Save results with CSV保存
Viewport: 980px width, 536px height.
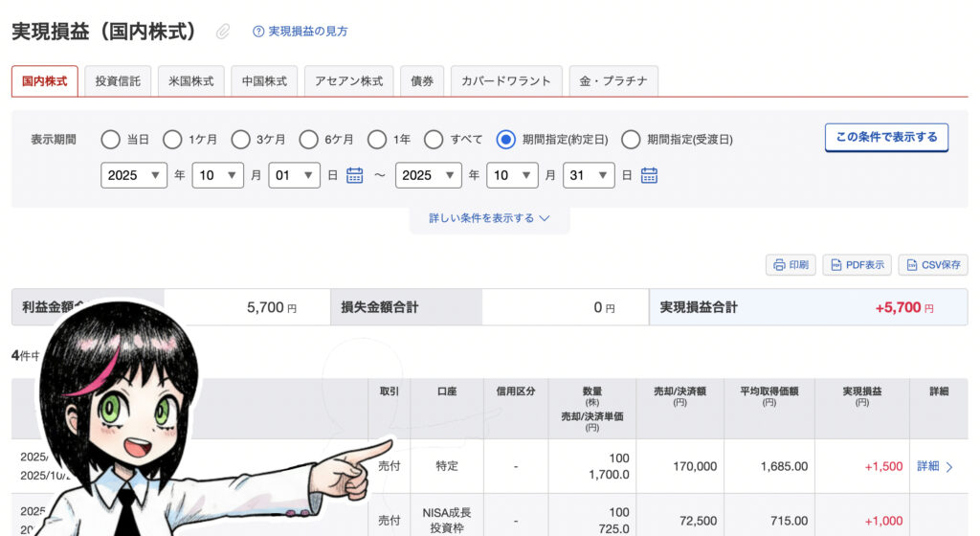coord(932,265)
